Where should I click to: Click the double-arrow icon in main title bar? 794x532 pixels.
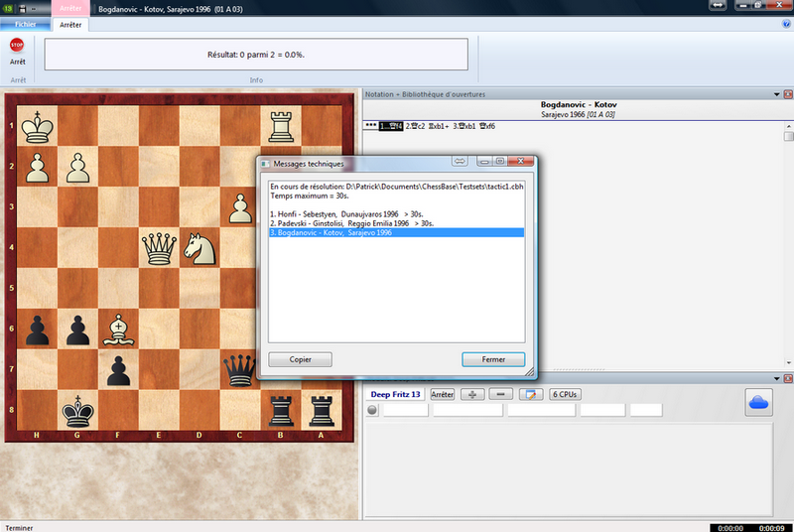coord(718,5)
